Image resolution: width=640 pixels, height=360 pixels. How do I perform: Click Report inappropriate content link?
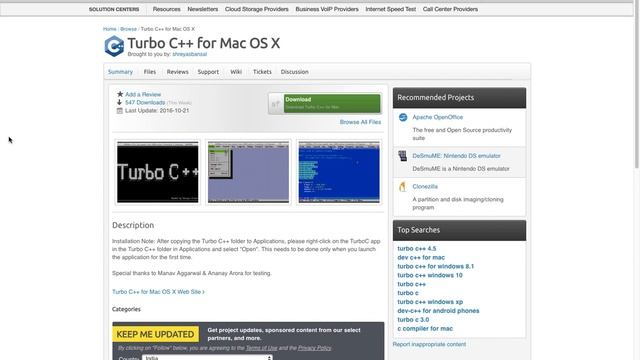(x=429, y=344)
